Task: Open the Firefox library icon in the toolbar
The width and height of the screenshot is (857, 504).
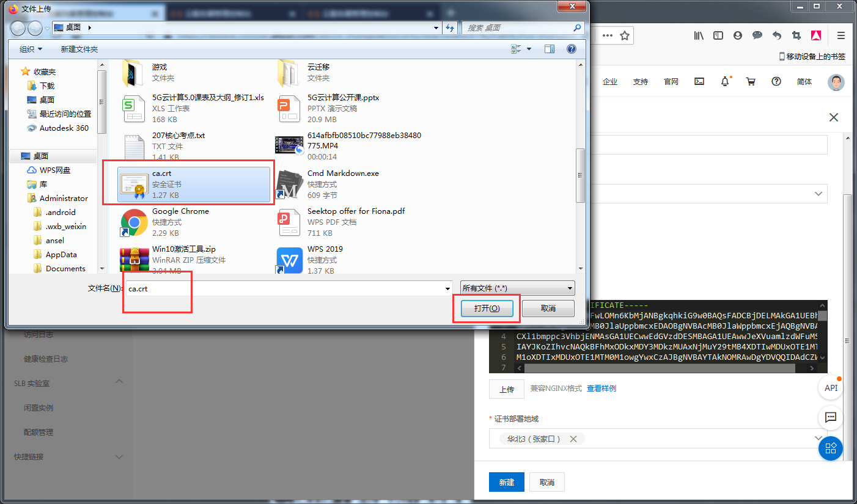Action: tap(699, 35)
